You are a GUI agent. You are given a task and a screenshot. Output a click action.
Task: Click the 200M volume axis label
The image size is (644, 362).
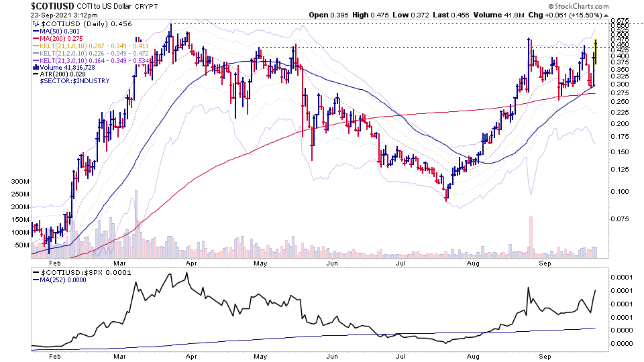pyautogui.click(x=21, y=207)
